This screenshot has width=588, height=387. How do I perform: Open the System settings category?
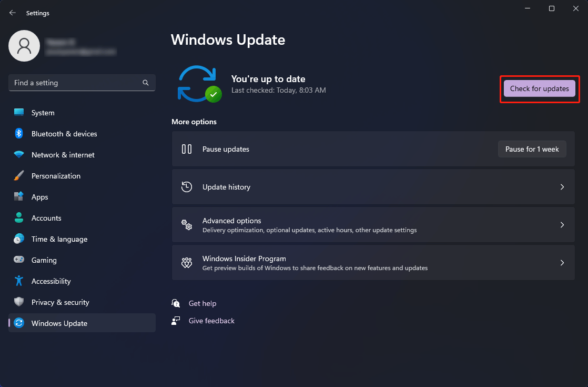82,113
